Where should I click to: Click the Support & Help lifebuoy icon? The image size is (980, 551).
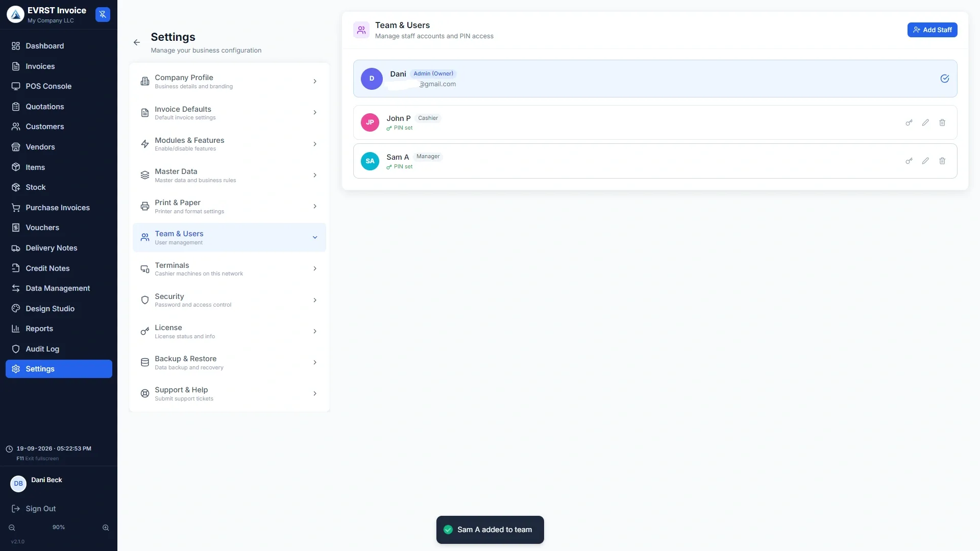tap(145, 393)
